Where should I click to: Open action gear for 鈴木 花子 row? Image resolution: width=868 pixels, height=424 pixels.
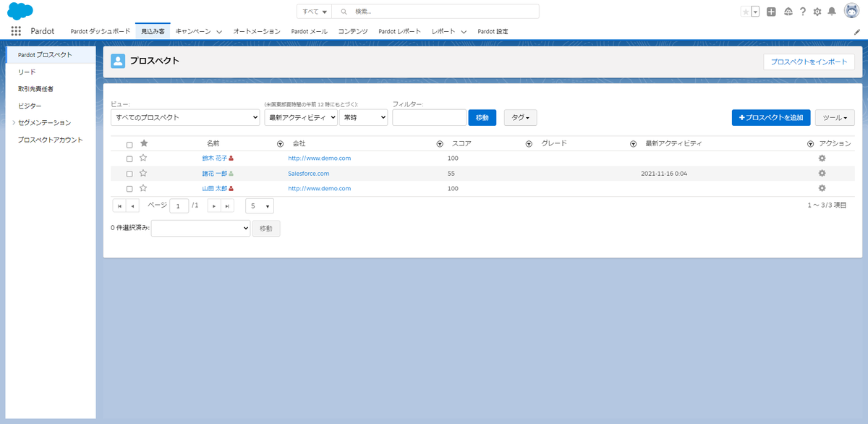coord(822,158)
